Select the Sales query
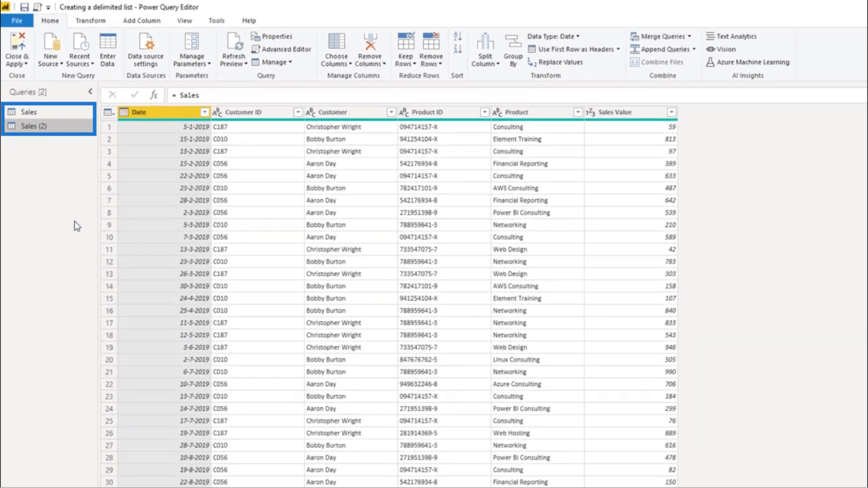Screen dimensions: 868x488 [x=49, y=112]
